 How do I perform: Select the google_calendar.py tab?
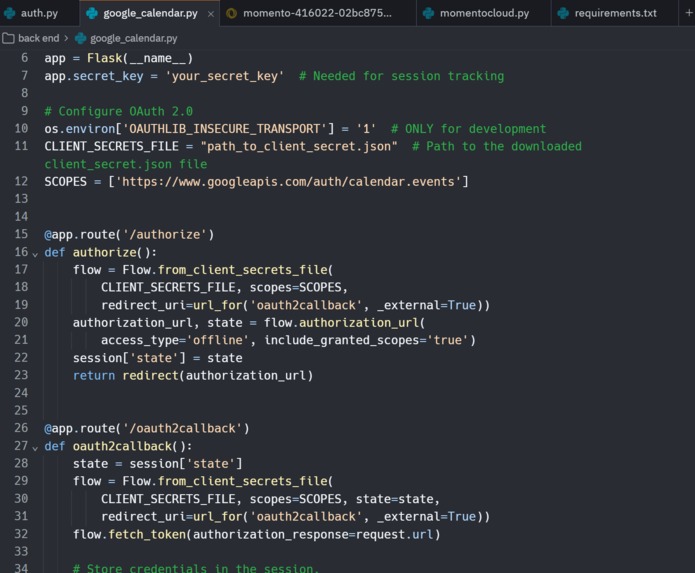point(150,13)
